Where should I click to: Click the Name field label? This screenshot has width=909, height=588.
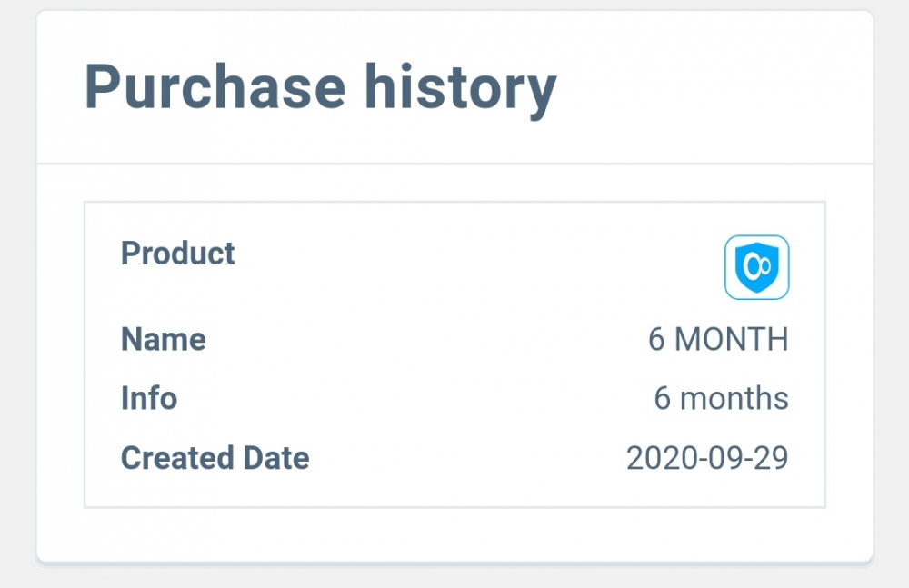click(x=164, y=339)
